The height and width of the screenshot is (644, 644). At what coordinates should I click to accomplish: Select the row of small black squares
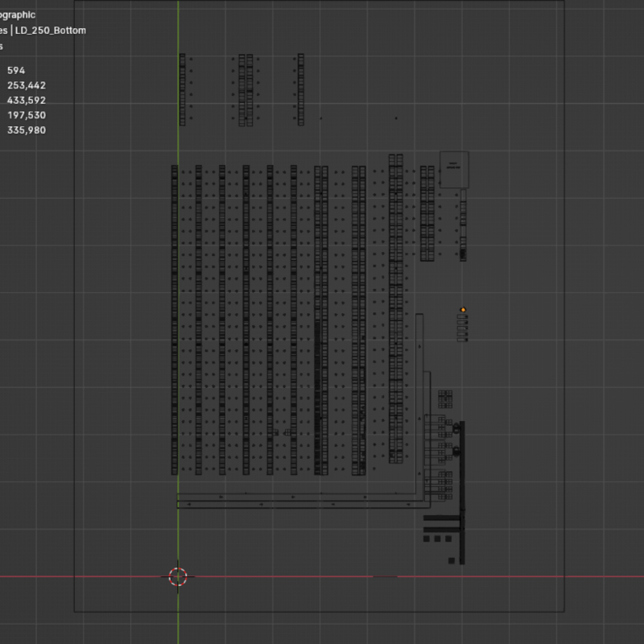pyautogui.click(x=437, y=539)
